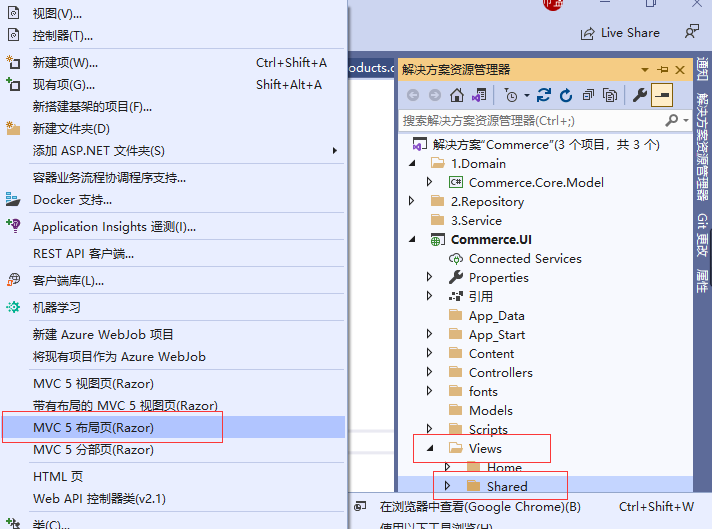Choose 新建 Azure WebJob 项目 menu item
Image resolution: width=712 pixels, height=529 pixels.
tap(173, 335)
